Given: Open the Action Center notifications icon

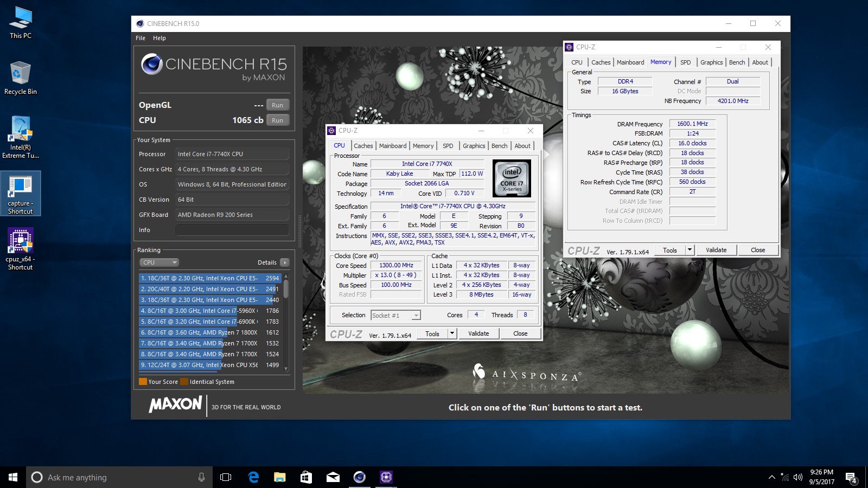Looking at the screenshot, I should coord(851,478).
